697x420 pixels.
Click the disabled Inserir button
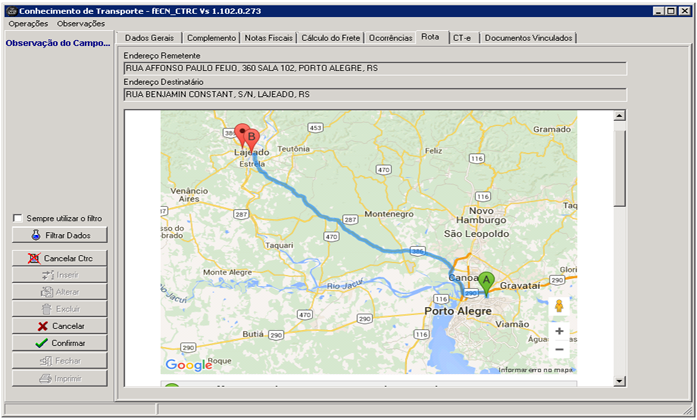point(60,275)
